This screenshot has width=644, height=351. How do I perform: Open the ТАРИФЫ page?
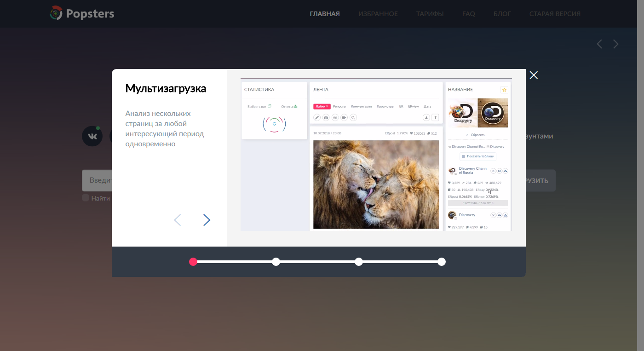pyautogui.click(x=430, y=14)
